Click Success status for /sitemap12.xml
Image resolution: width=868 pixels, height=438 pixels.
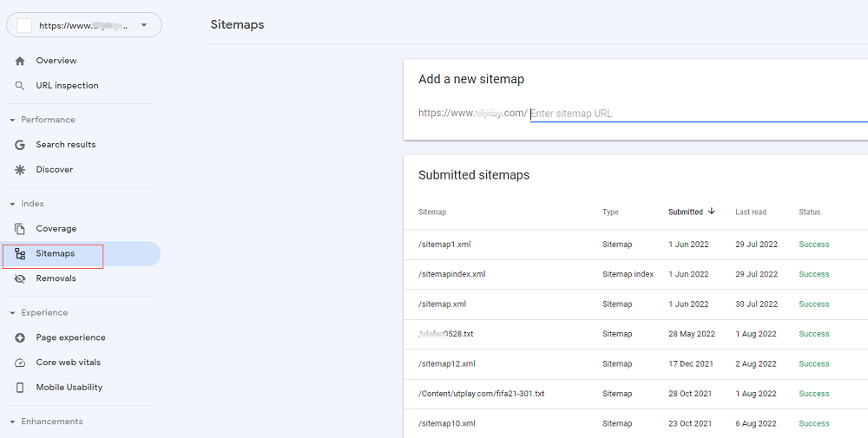(814, 364)
